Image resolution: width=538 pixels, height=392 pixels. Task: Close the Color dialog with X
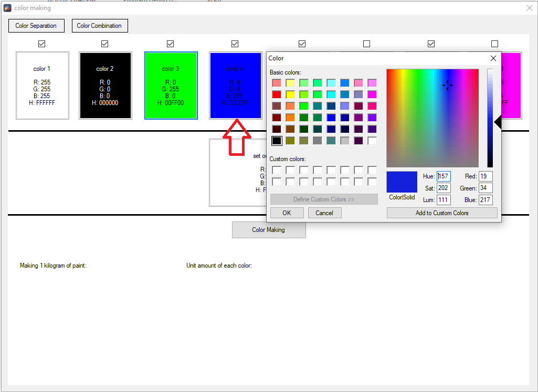[x=493, y=58]
